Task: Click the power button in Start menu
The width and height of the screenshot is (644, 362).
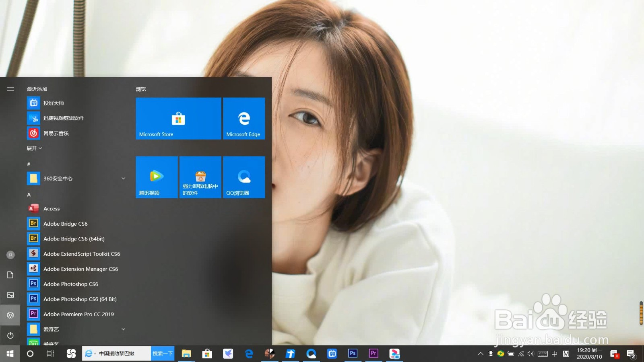Action: pos(10,335)
